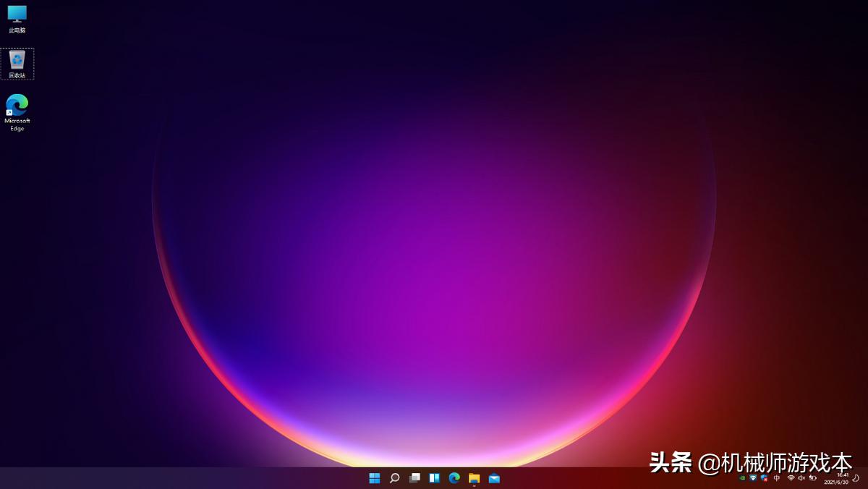
Task: Toggle Focus Assist via the moon icon
Action: coord(857,478)
